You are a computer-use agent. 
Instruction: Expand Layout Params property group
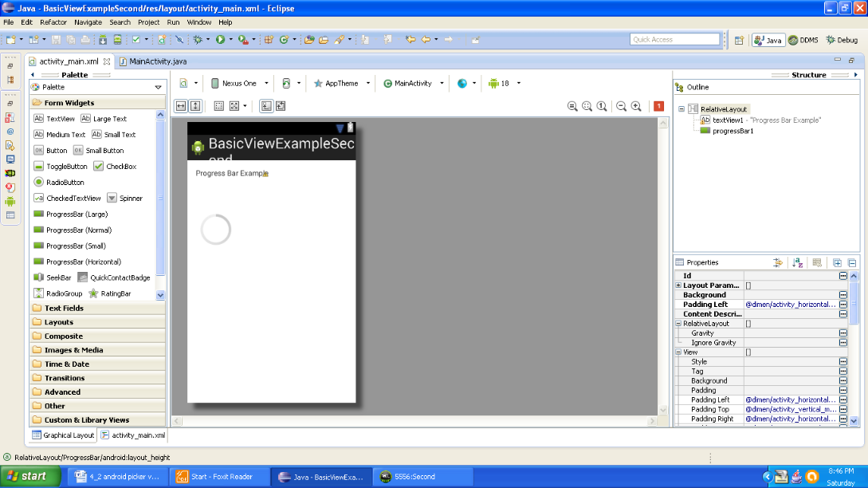(678, 285)
